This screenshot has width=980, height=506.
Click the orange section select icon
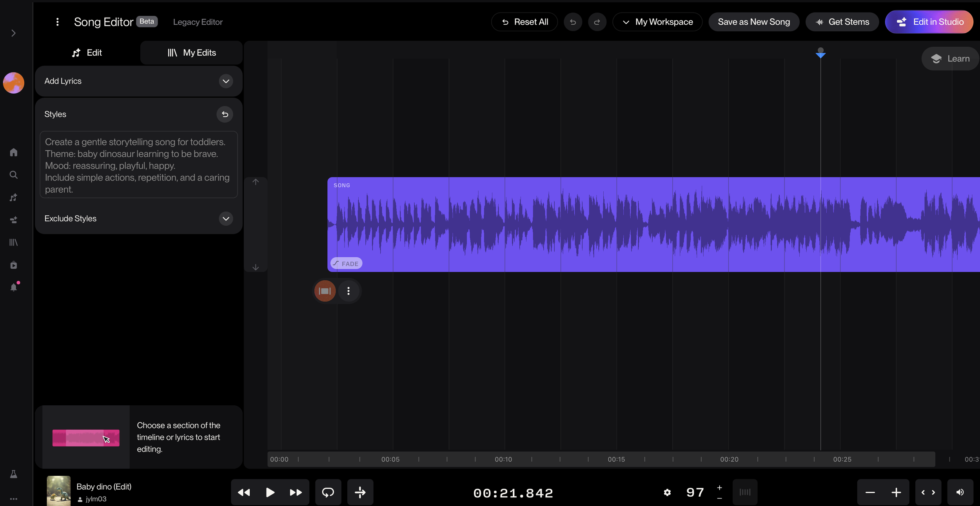pyautogui.click(x=325, y=291)
